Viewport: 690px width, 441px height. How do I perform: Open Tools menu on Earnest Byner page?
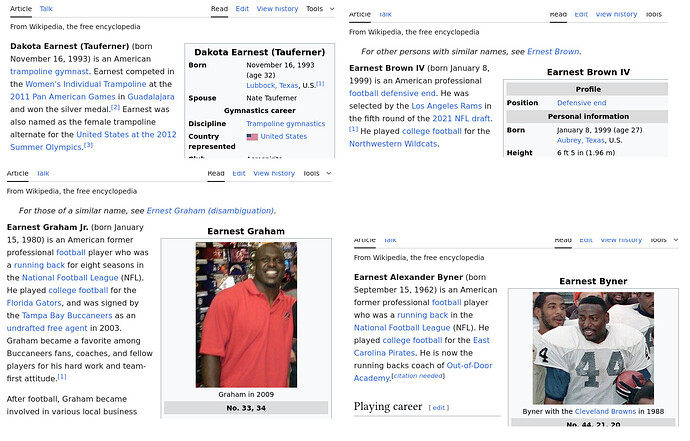(657, 240)
